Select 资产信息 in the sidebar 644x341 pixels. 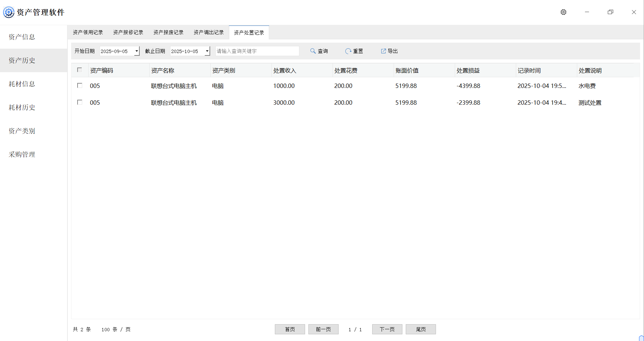21,37
